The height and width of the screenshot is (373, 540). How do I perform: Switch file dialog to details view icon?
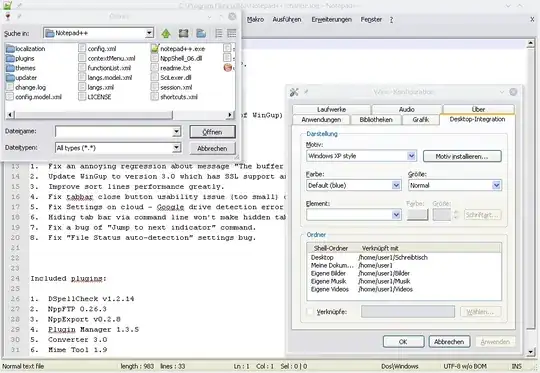[x=232, y=33]
